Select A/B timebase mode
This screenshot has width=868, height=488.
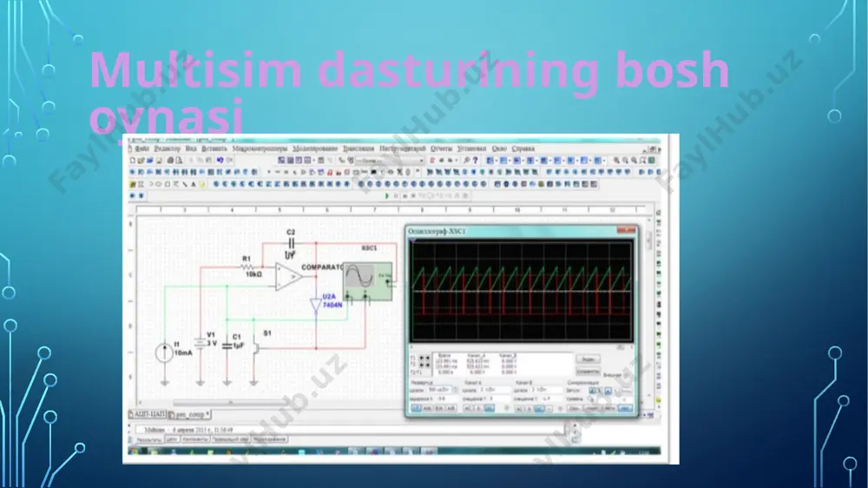click(451, 408)
